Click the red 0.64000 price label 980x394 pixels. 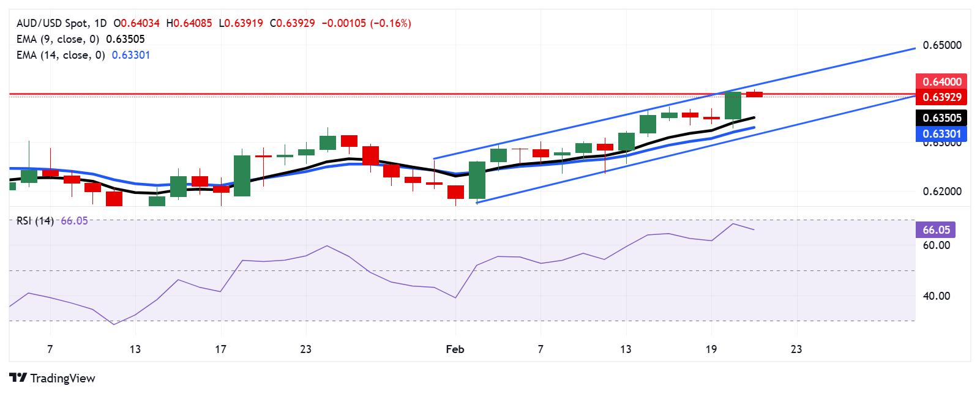pos(941,81)
